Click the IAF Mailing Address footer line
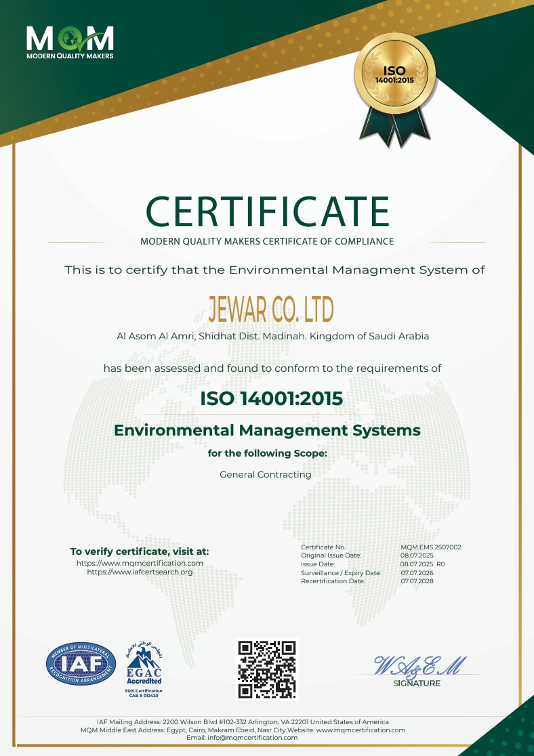The height and width of the screenshot is (756, 534). click(x=243, y=721)
